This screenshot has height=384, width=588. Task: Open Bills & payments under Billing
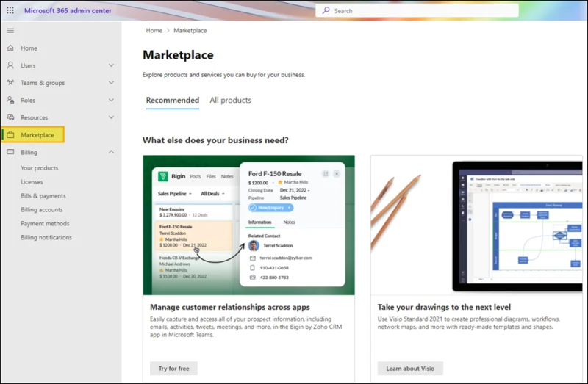43,195
